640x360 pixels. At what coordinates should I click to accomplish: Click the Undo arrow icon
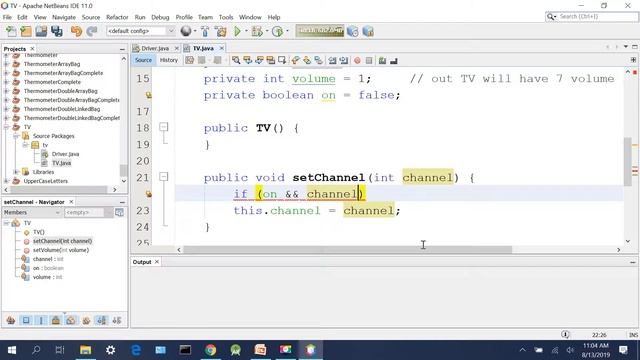[x=76, y=31]
